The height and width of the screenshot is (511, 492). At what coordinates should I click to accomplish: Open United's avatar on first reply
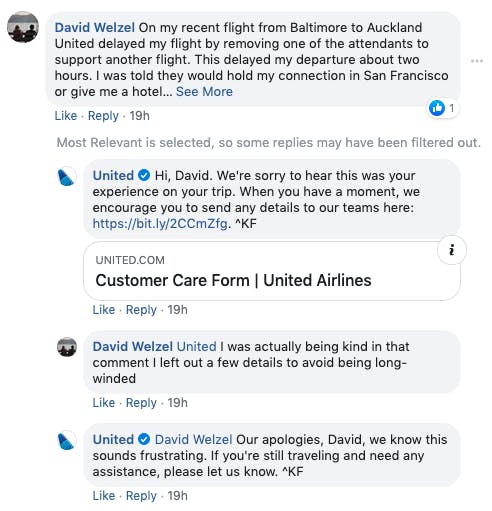click(67, 176)
